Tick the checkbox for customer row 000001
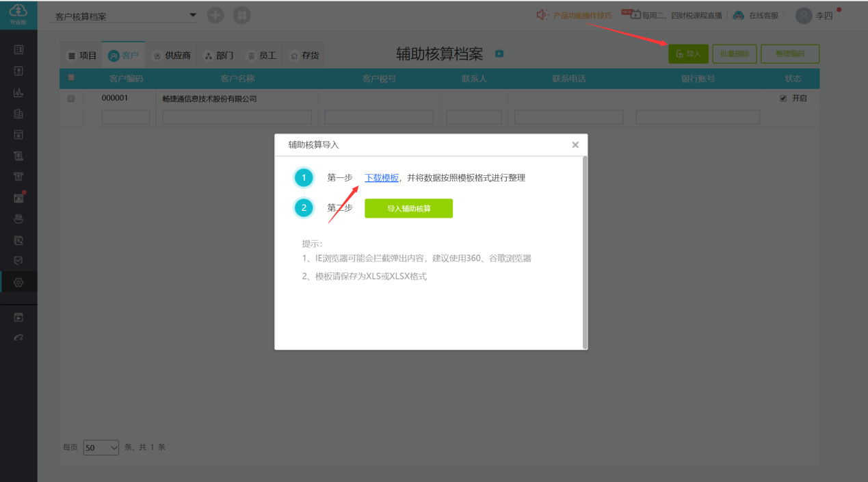The width and height of the screenshot is (868, 482). click(71, 99)
